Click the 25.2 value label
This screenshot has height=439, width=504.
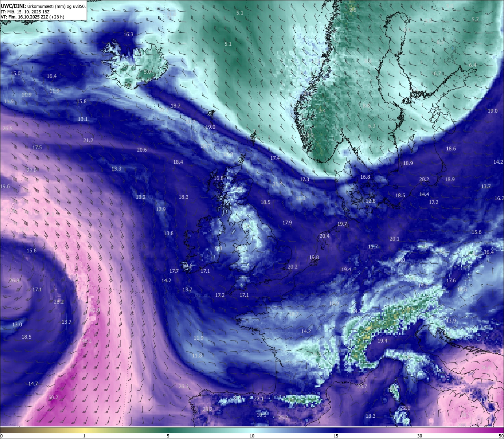[x=283, y=418]
